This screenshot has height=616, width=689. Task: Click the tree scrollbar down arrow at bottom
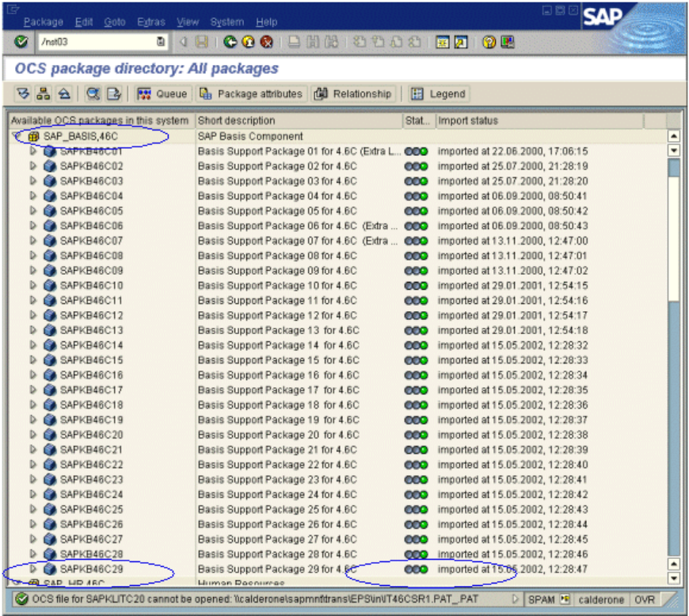674,578
